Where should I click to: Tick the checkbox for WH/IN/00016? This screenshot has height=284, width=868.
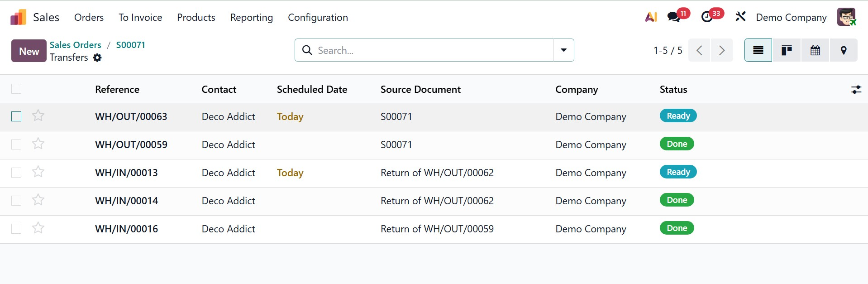[x=16, y=229]
